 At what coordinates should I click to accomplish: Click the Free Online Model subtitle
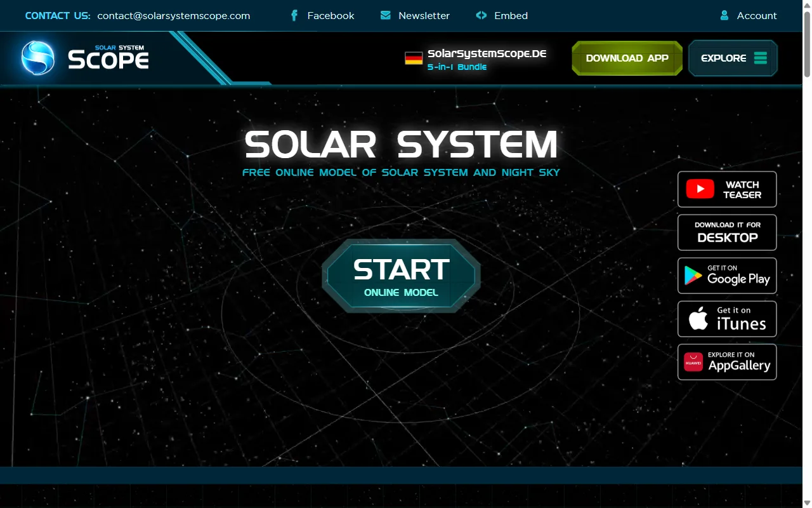pos(401,172)
